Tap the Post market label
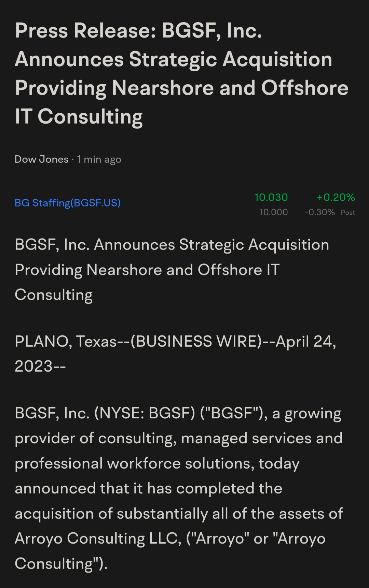The height and width of the screenshot is (588, 369). click(348, 213)
